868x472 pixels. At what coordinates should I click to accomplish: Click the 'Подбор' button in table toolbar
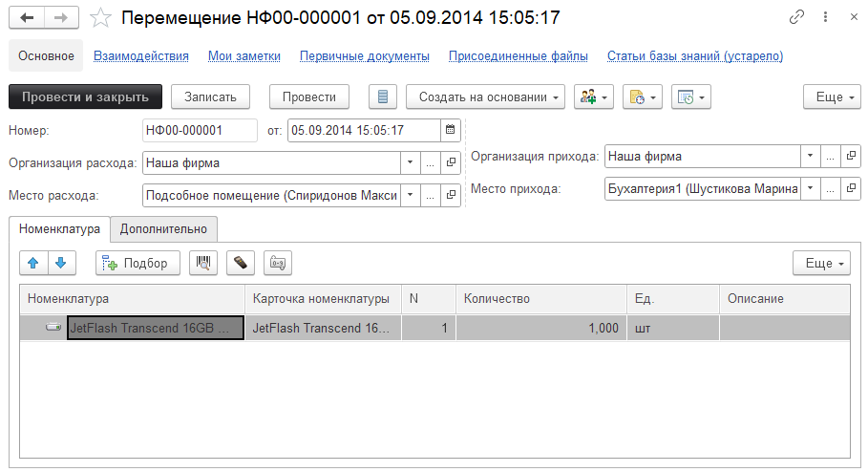coord(138,264)
